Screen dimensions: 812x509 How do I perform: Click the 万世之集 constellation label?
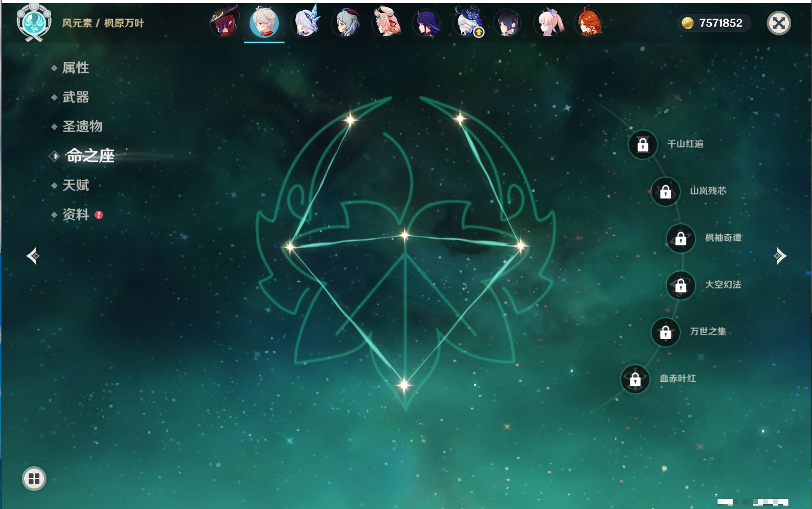pyautogui.click(x=708, y=331)
